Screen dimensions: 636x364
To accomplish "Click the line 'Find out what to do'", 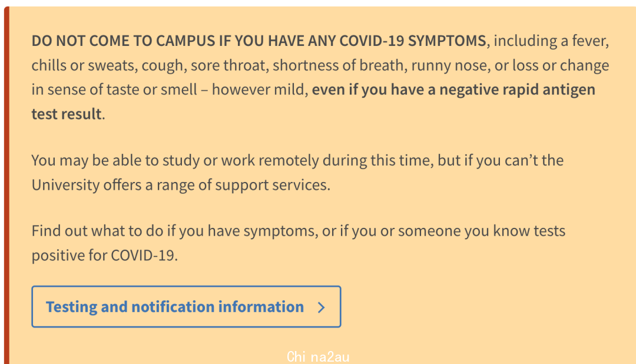I will pyautogui.click(x=299, y=231).
